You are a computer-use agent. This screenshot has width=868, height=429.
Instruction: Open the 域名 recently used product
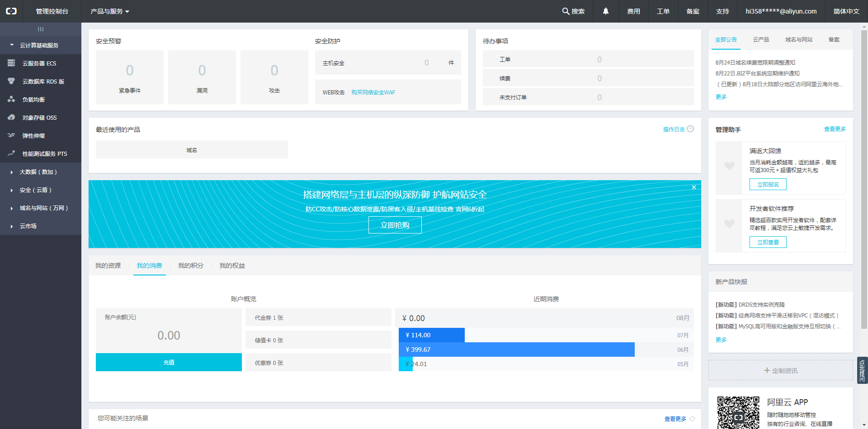click(192, 149)
